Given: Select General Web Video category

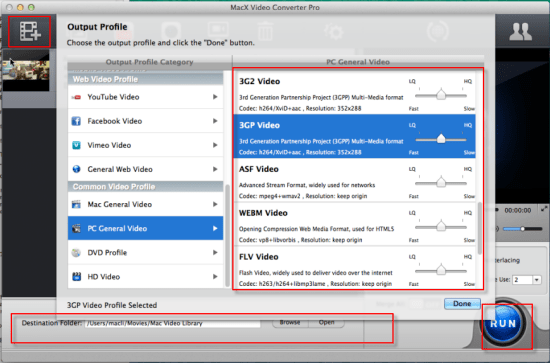Looking at the screenshot, I should (145, 169).
